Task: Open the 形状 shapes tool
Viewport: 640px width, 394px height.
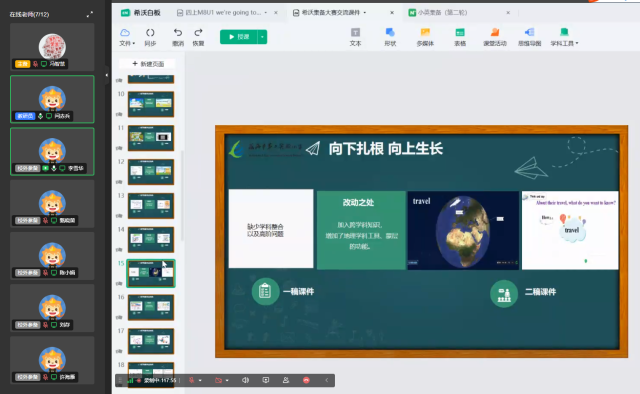Action: click(390, 37)
